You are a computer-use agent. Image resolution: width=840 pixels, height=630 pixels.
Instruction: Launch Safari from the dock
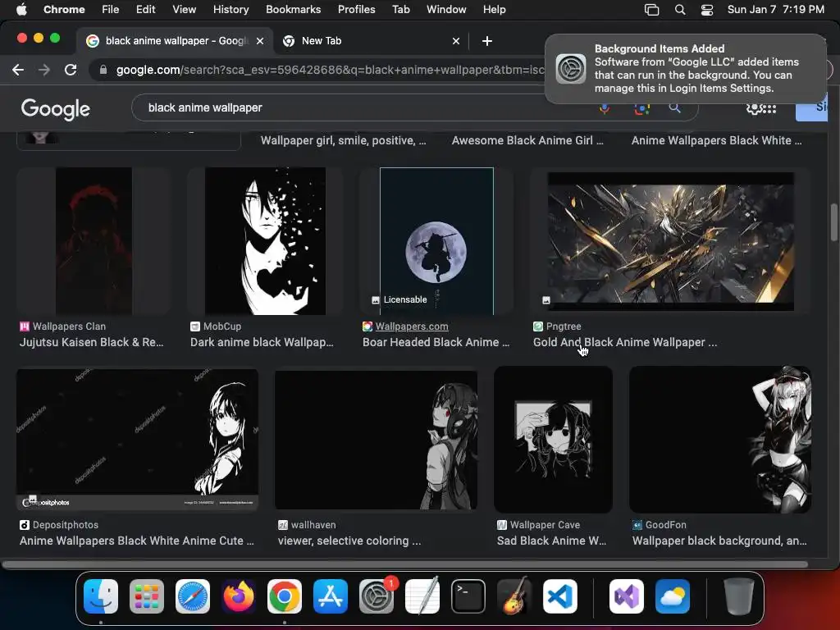[193, 596]
